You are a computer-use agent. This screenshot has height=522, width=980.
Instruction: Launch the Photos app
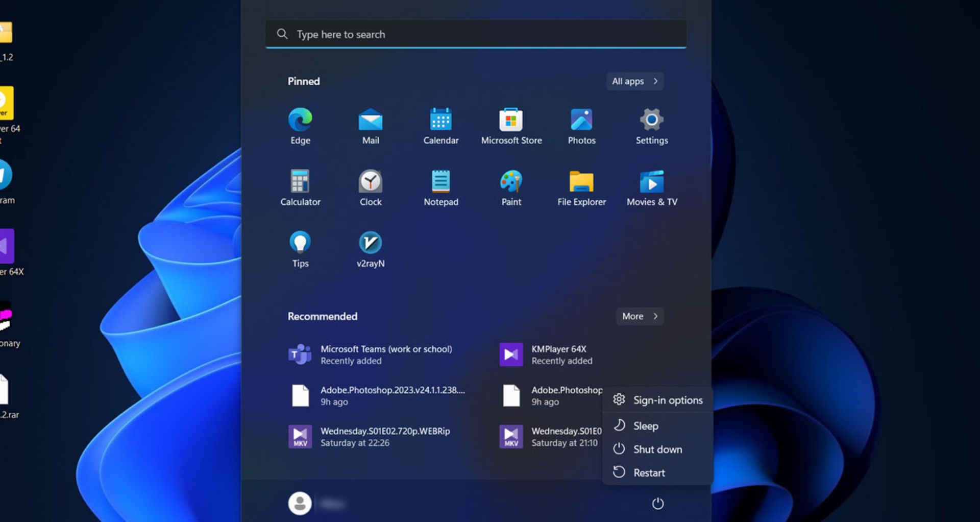(581, 126)
